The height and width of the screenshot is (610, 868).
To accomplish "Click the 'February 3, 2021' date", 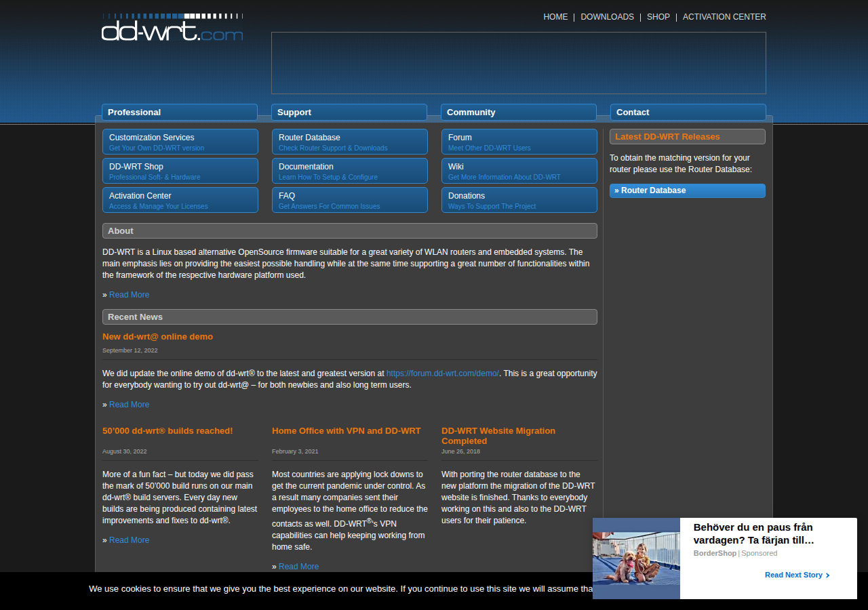I will point(295,451).
